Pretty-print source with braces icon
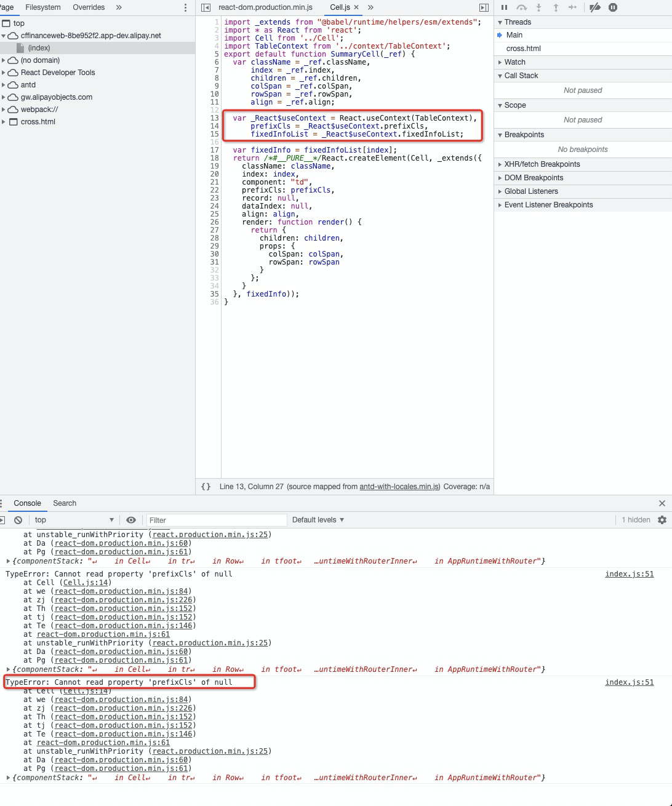This screenshot has height=806, width=672. click(x=206, y=486)
